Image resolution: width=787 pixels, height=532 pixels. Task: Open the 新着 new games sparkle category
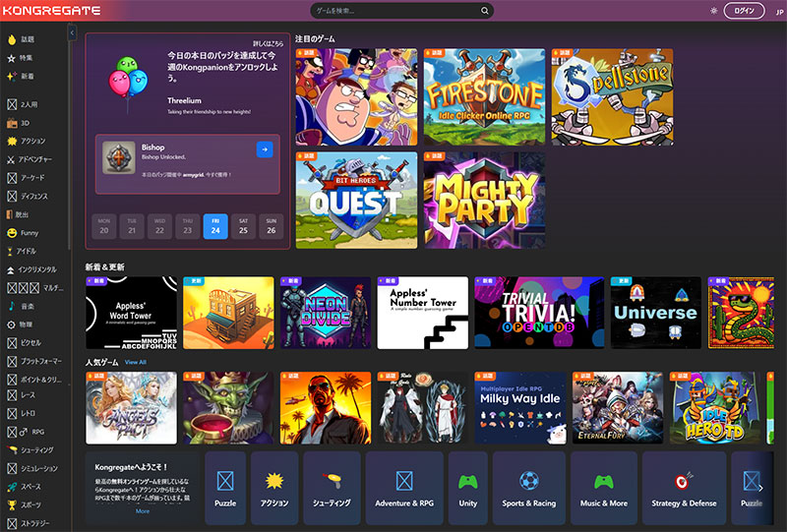[x=21, y=77]
